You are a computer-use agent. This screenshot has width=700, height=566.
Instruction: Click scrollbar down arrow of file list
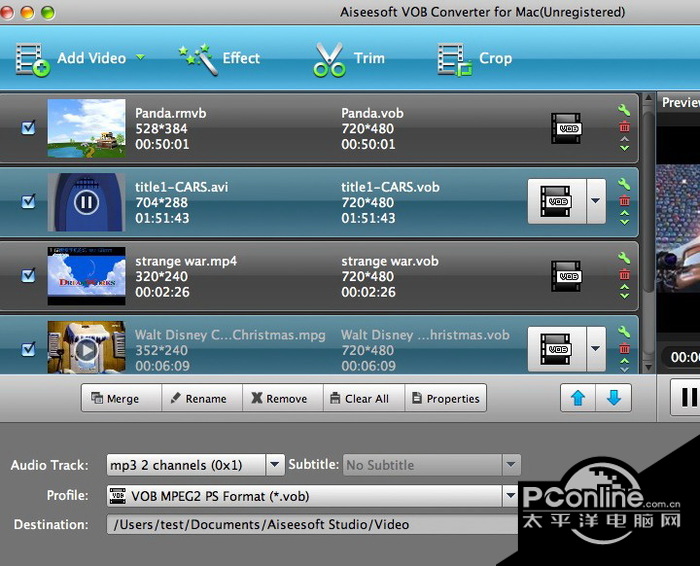tap(649, 368)
